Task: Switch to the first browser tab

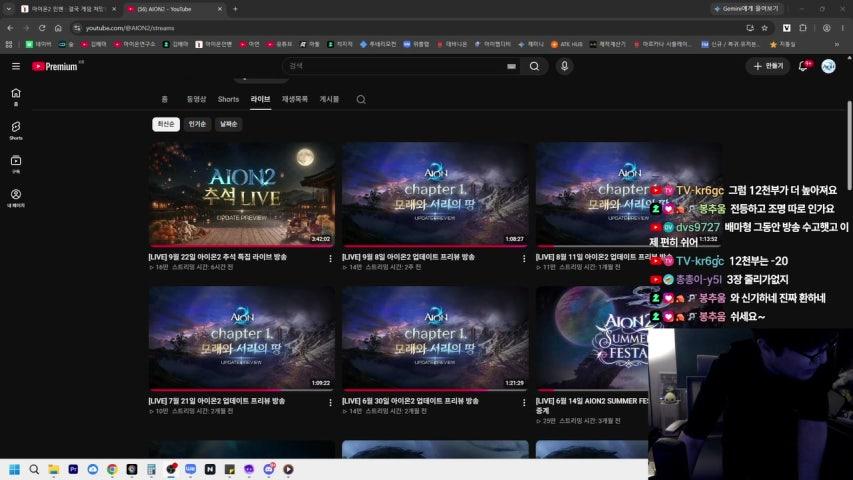Action: [x=68, y=9]
